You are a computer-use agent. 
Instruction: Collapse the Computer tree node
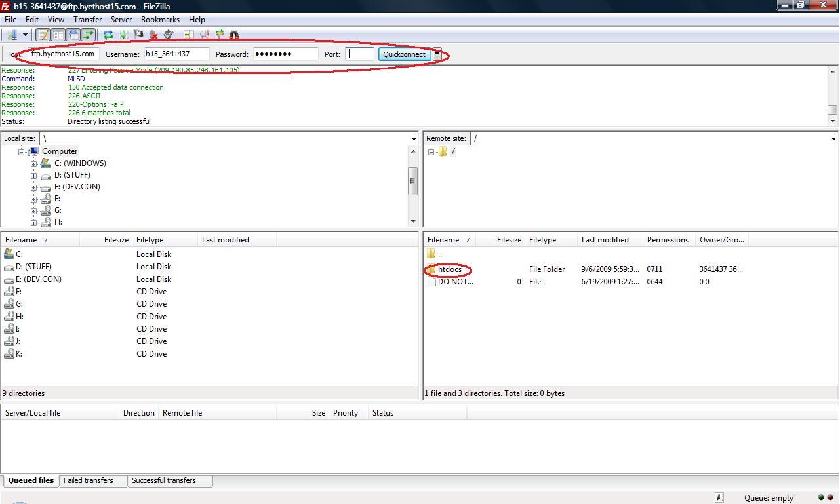21,151
